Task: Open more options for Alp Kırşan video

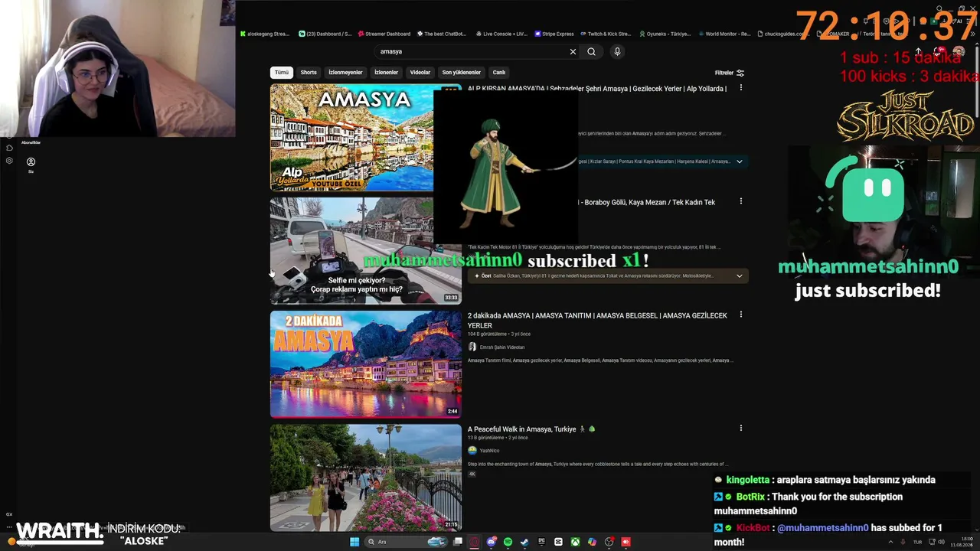Action: point(740,88)
